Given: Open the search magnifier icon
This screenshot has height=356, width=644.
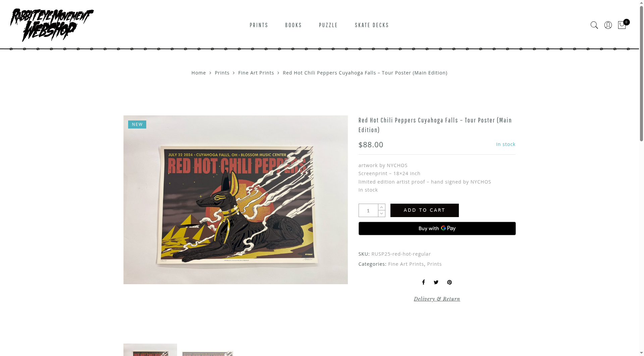Looking at the screenshot, I should [594, 25].
